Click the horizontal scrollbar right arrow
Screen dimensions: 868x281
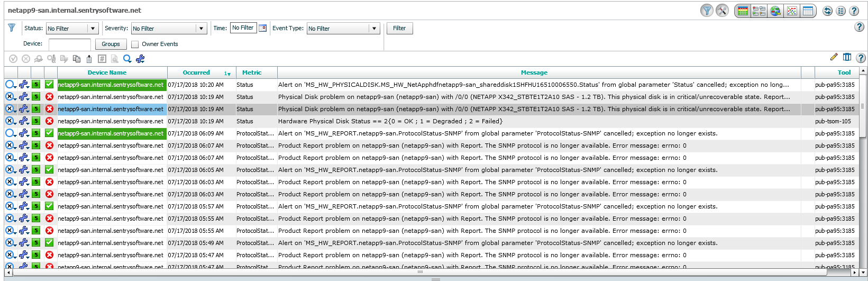[x=856, y=273]
